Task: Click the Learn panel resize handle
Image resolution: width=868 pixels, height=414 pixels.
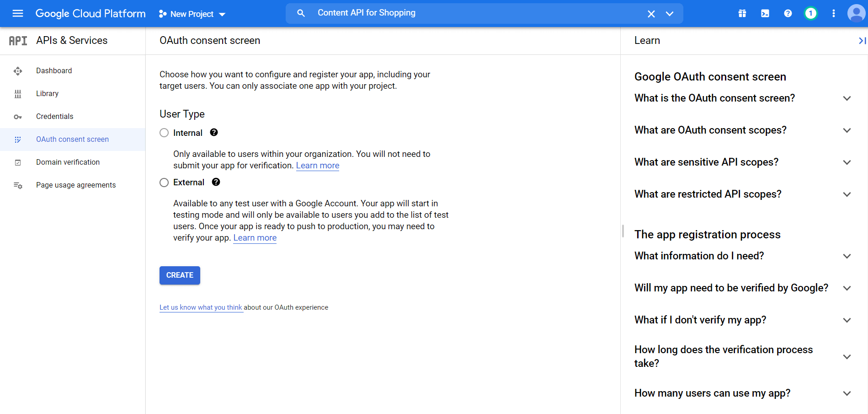Action: pos(623,231)
